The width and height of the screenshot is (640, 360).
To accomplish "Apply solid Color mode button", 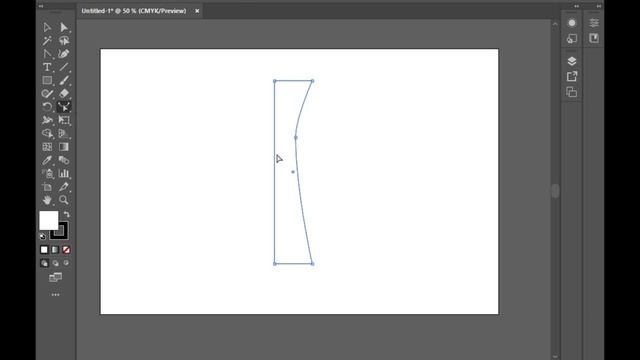I will coord(44,250).
